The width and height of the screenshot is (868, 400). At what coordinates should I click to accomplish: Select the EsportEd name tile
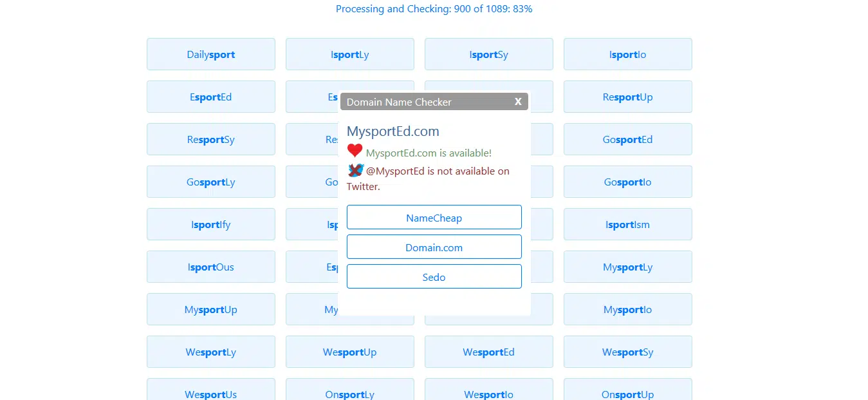[x=210, y=97]
